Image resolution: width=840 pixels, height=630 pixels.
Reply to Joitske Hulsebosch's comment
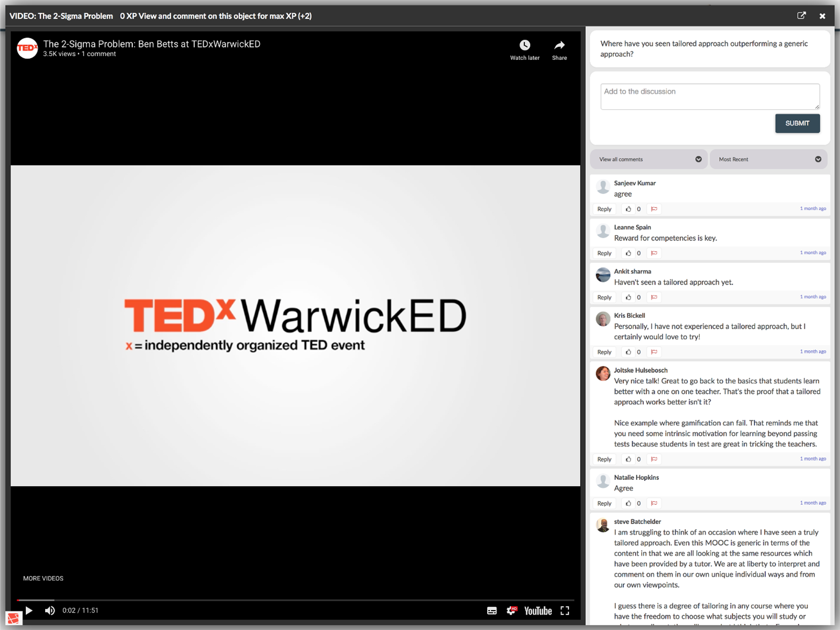tap(604, 459)
